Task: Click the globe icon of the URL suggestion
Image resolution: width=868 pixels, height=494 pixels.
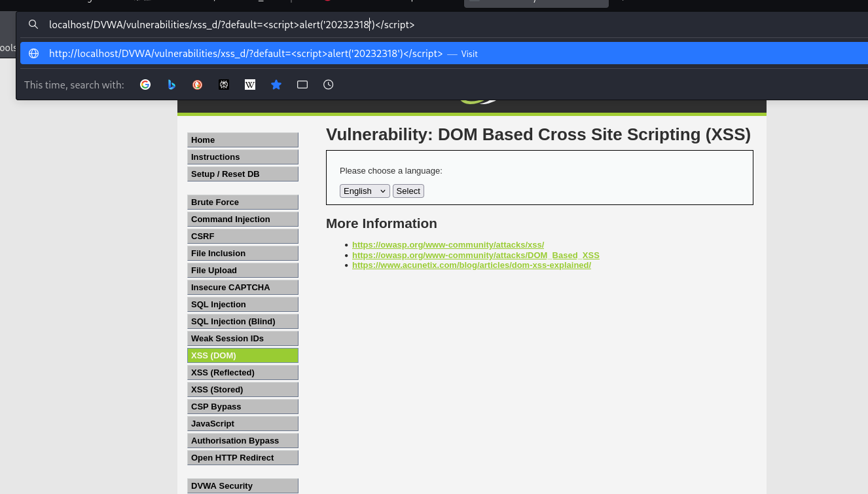Action: coord(33,54)
